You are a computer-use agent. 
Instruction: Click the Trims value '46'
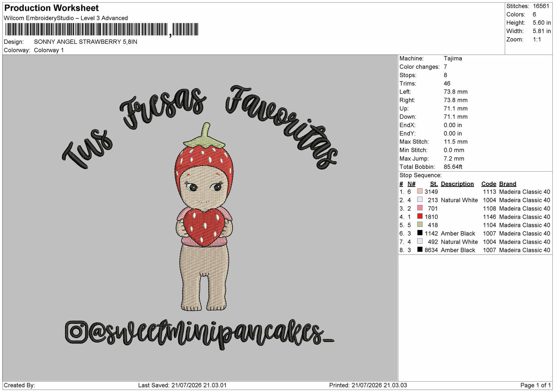pos(447,83)
